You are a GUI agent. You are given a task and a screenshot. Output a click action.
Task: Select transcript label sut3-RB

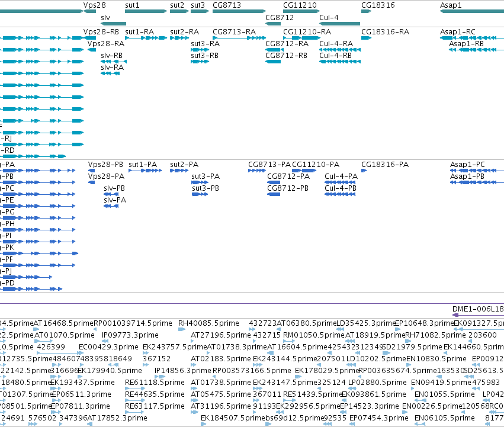pos(205,56)
